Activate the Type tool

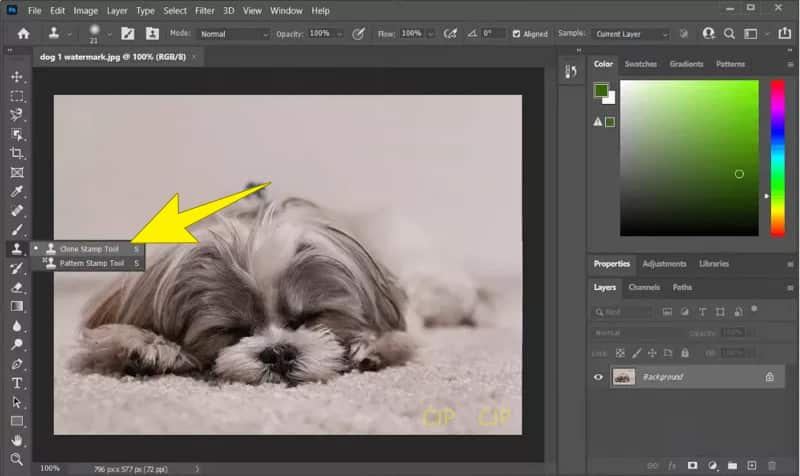(17, 383)
